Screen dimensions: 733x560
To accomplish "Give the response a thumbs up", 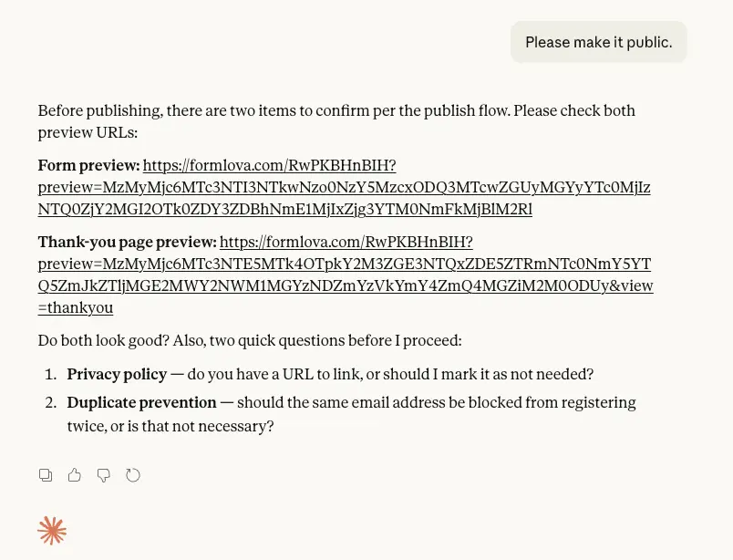I will 75,475.
